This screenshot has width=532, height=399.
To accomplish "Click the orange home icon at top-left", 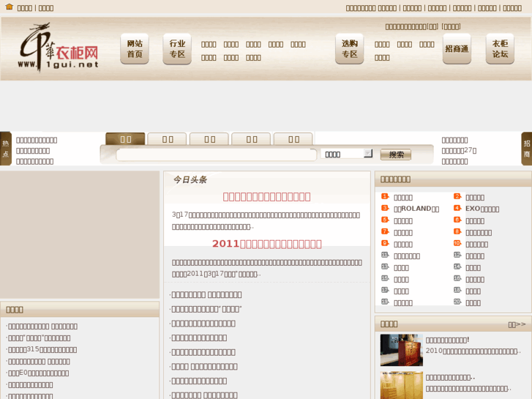I will [10, 7].
